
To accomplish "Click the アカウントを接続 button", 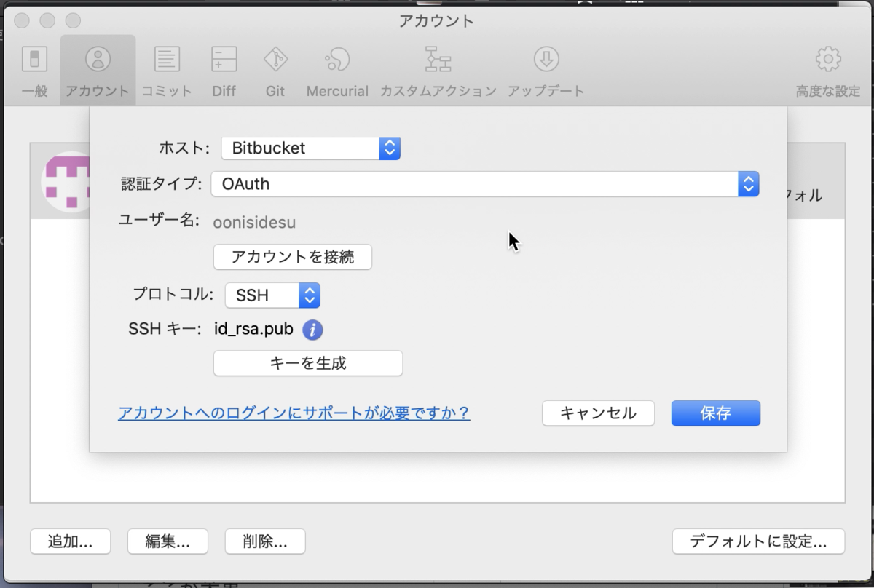I will coord(293,257).
